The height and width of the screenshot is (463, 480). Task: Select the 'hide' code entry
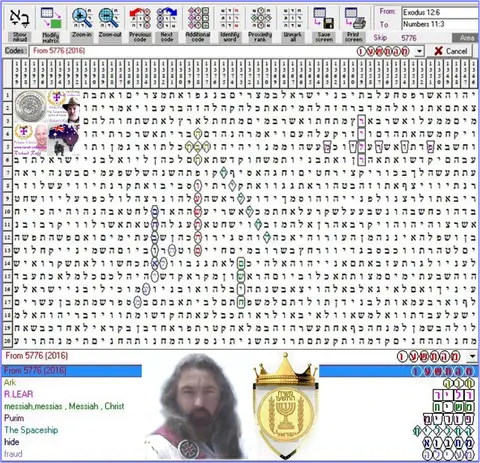click(11, 442)
